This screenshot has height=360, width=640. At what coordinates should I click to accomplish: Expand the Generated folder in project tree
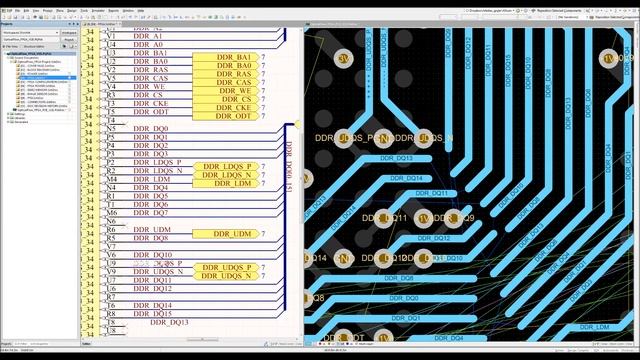coord(8,122)
